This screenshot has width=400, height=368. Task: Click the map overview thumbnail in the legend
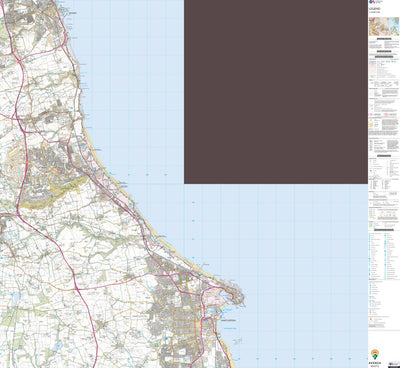pyautogui.click(x=384, y=27)
